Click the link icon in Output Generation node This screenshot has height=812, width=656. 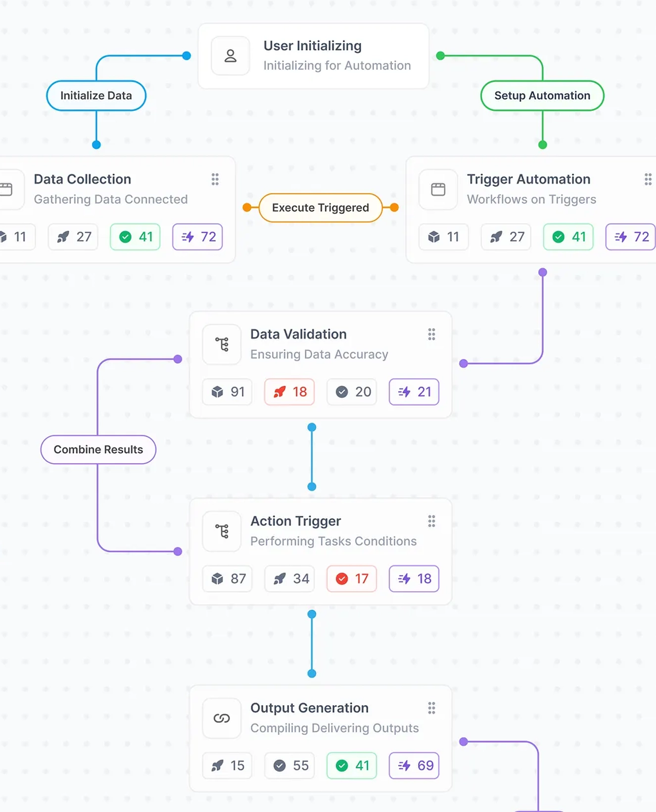tap(222, 718)
